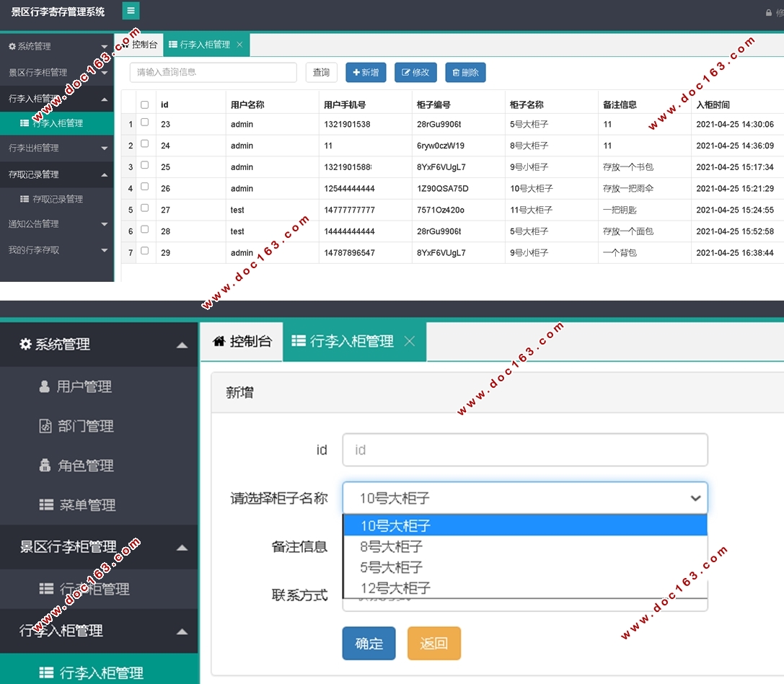Tick the checkbox for row id 27
This screenshot has height=684, width=784.
pyautogui.click(x=144, y=208)
